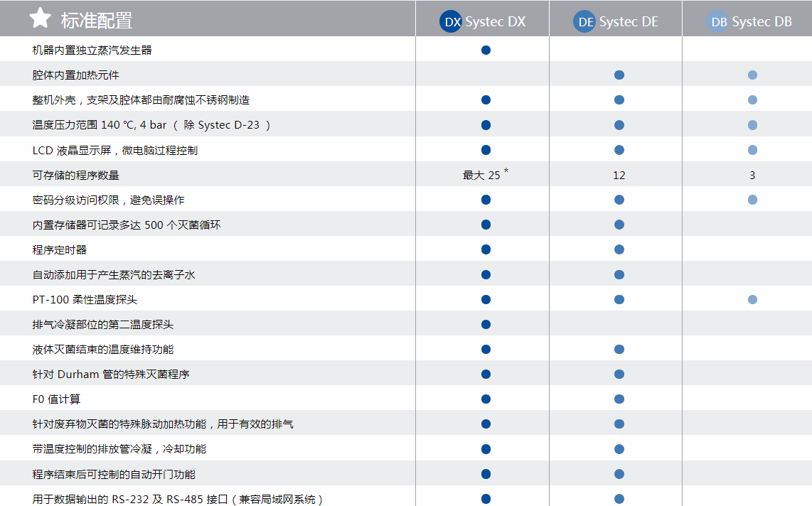Click the Durham tube sterilization program label
812x506 pixels.
pos(111,375)
